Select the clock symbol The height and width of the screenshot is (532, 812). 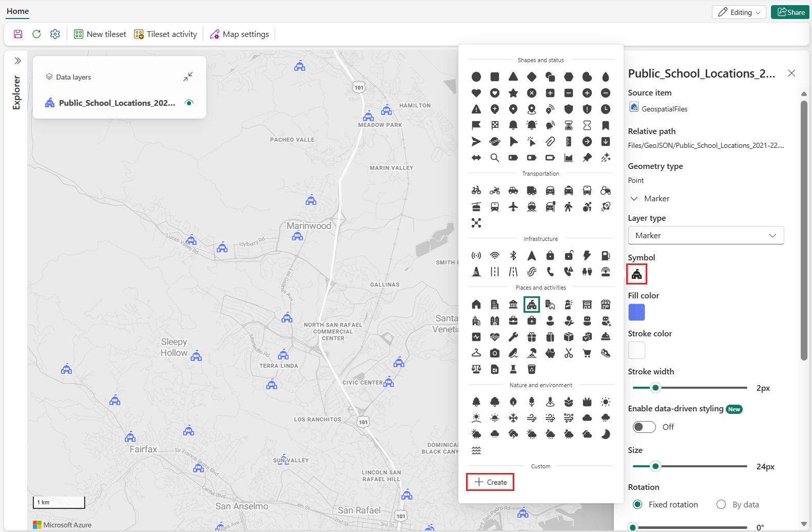pos(606,109)
